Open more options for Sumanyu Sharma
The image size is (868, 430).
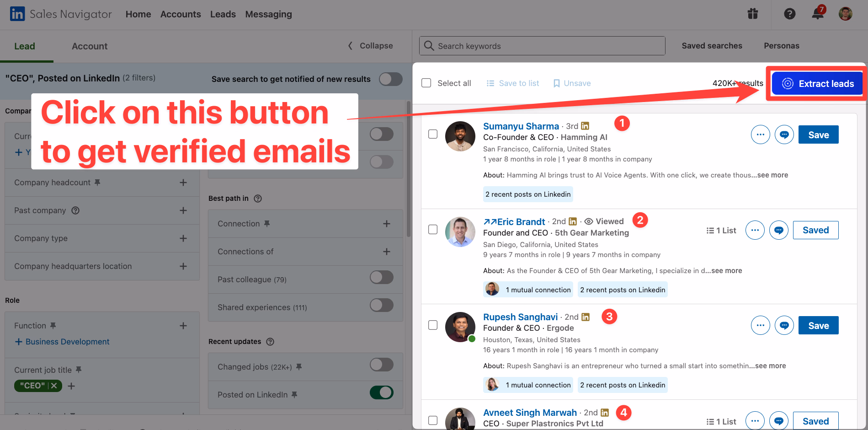[x=761, y=134]
